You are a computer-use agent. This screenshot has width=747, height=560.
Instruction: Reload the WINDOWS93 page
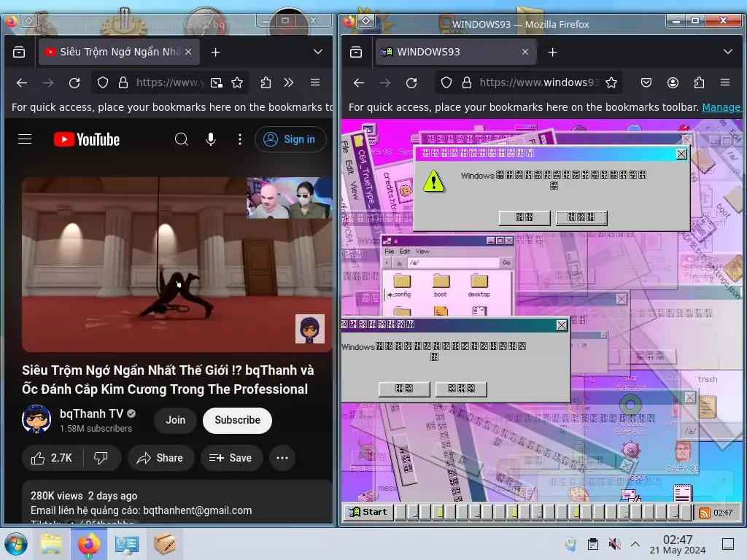pyautogui.click(x=411, y=83)
